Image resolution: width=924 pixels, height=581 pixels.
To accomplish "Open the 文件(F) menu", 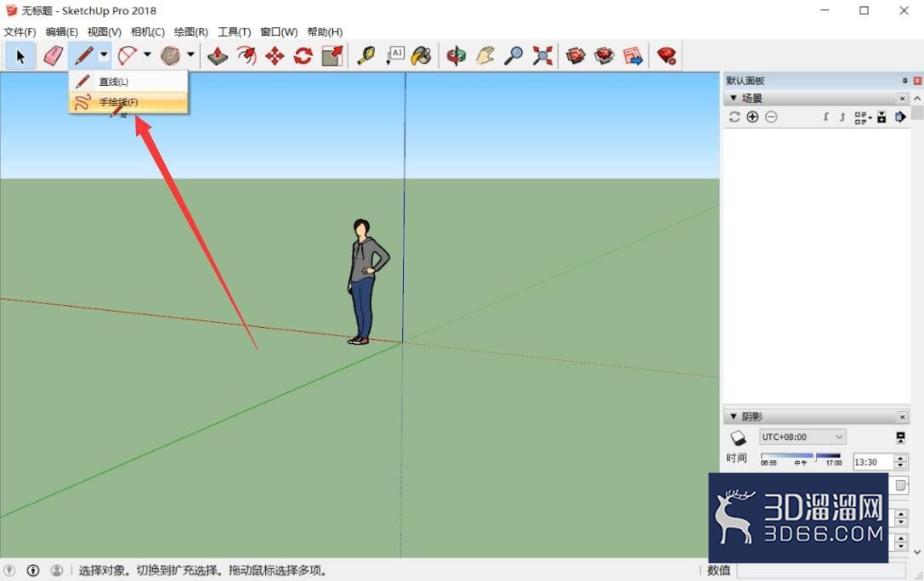I will (20, 31).
